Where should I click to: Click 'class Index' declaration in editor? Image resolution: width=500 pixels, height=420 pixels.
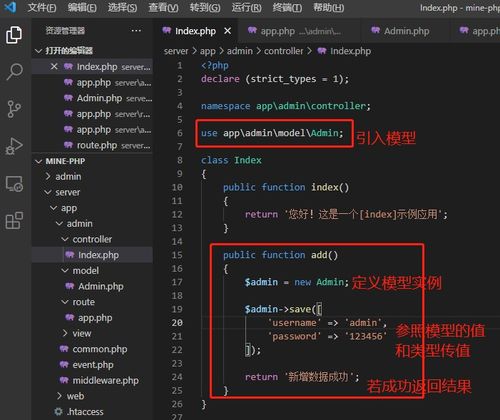231,160
